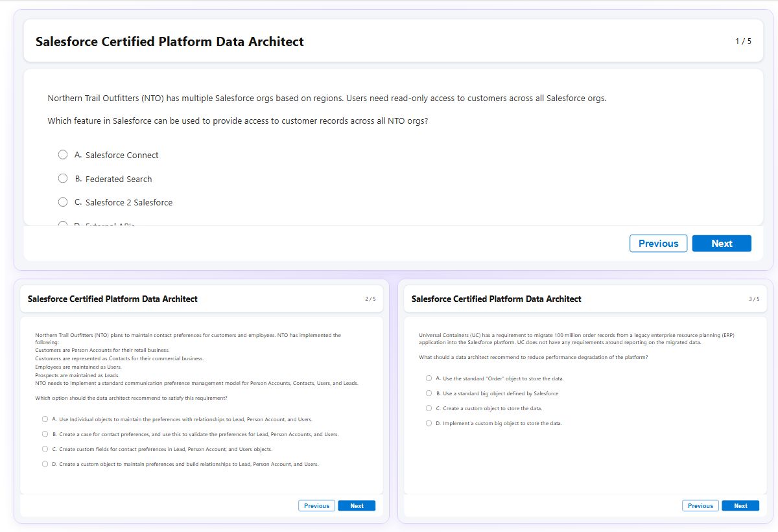This screenshot has height=532, width=778.
Task: Click text 'Which option should the data architect recommend'
Action: (131, 398)
